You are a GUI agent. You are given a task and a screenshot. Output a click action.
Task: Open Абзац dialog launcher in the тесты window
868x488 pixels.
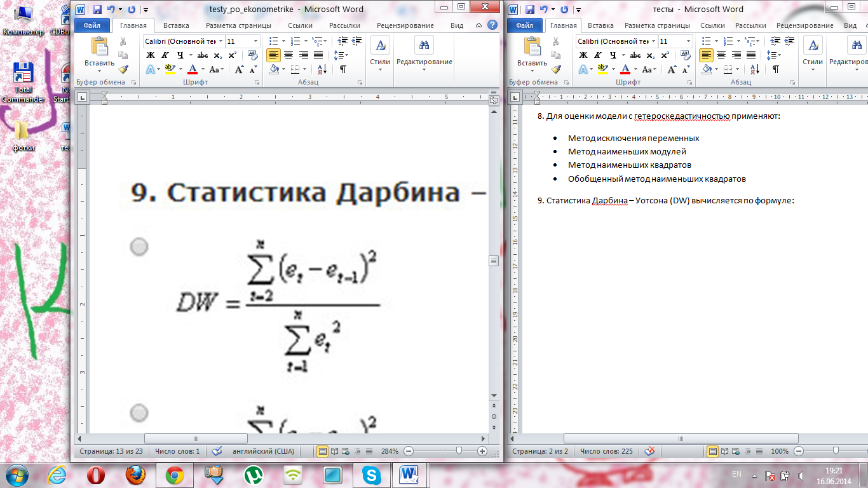tap(793, 83)
